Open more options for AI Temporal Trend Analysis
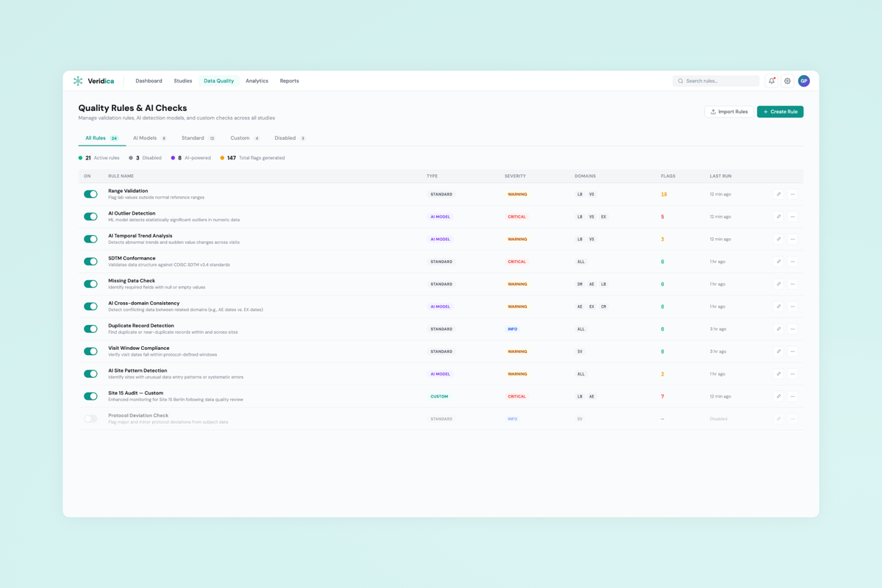Viewport: 882px width, 588px height. tap(792, 239)
